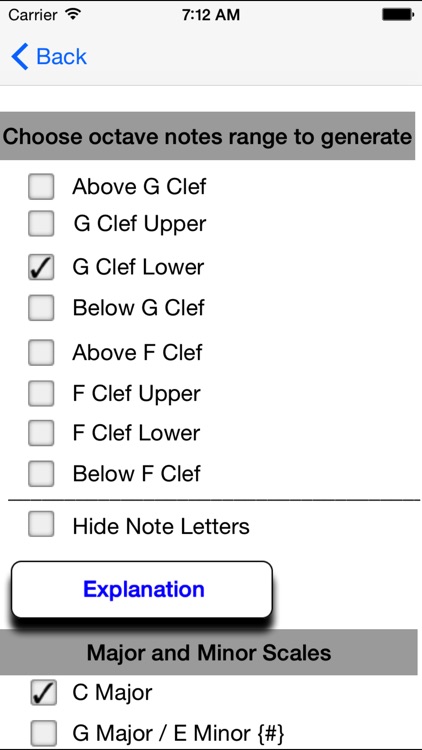
Task: Tap the Wi-Fi status icon
Action: [73, 15]
